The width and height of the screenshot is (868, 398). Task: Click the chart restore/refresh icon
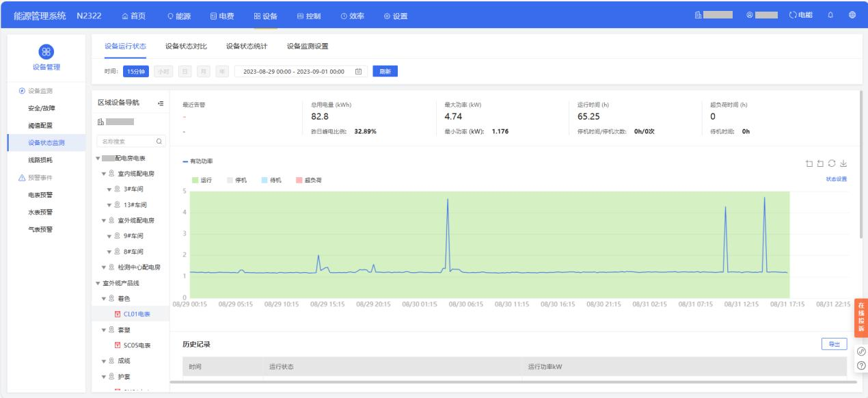point(832,163)
